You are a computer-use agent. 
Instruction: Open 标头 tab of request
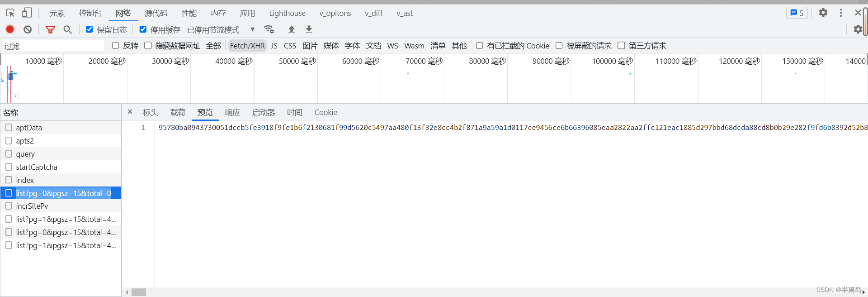(150, 112)
